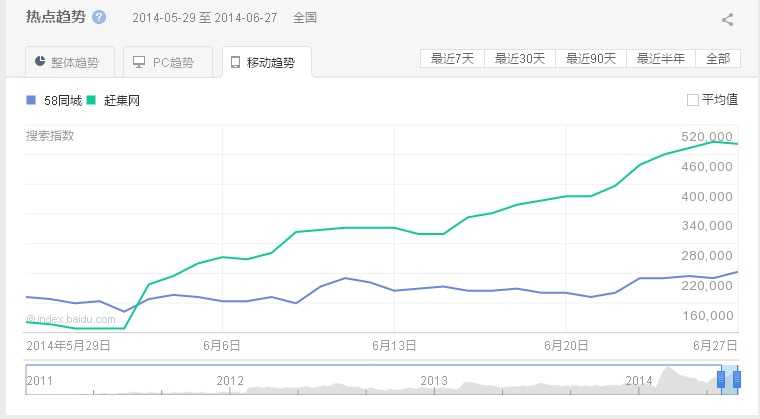
Task: Click the left handle of the timeline range slider
Action: 721,380
